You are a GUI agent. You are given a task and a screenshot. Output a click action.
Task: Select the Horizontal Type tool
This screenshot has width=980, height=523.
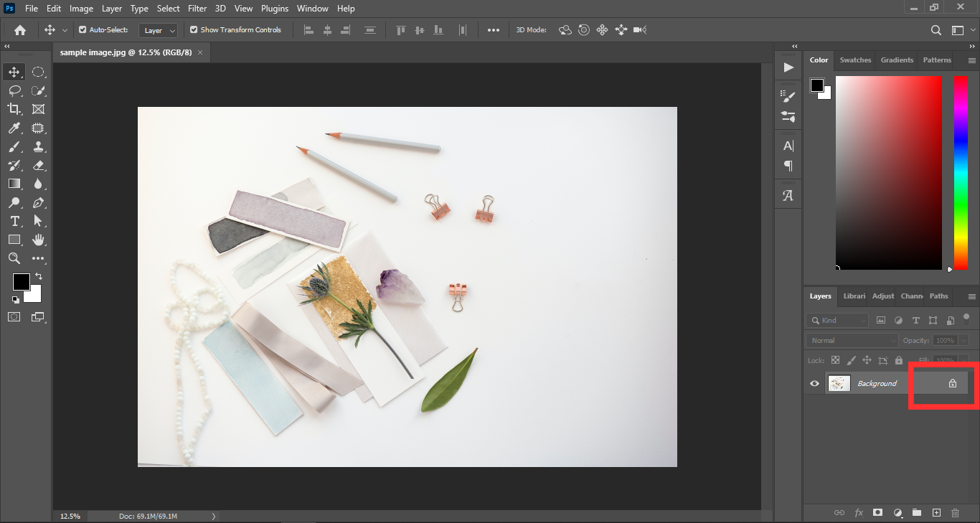click(x=14, y=221)
